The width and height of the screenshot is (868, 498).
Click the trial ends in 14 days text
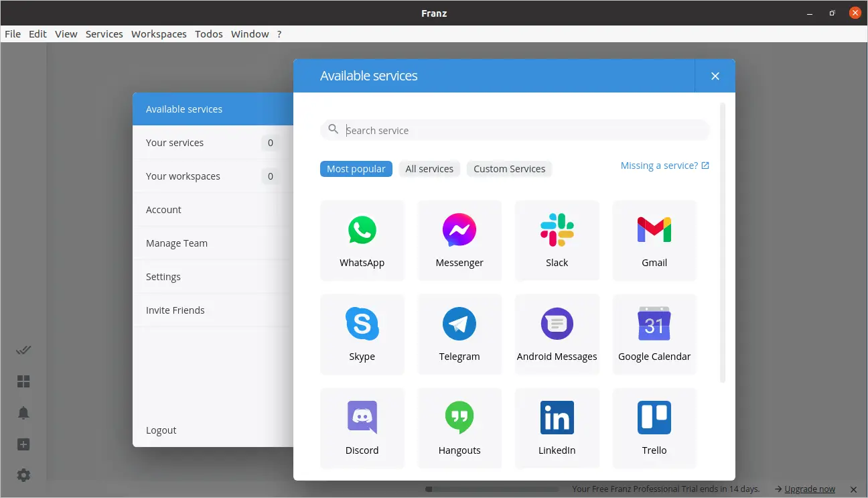(666, 489)
